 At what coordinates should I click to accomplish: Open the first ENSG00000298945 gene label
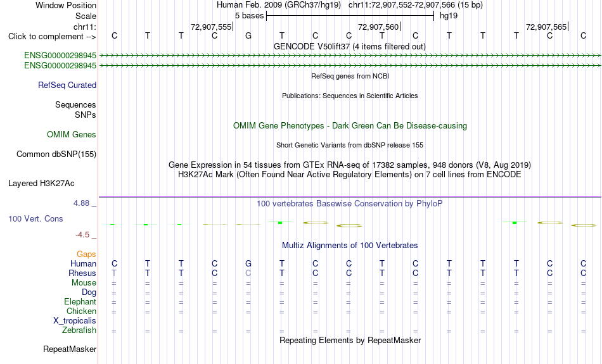coord(60,55)
